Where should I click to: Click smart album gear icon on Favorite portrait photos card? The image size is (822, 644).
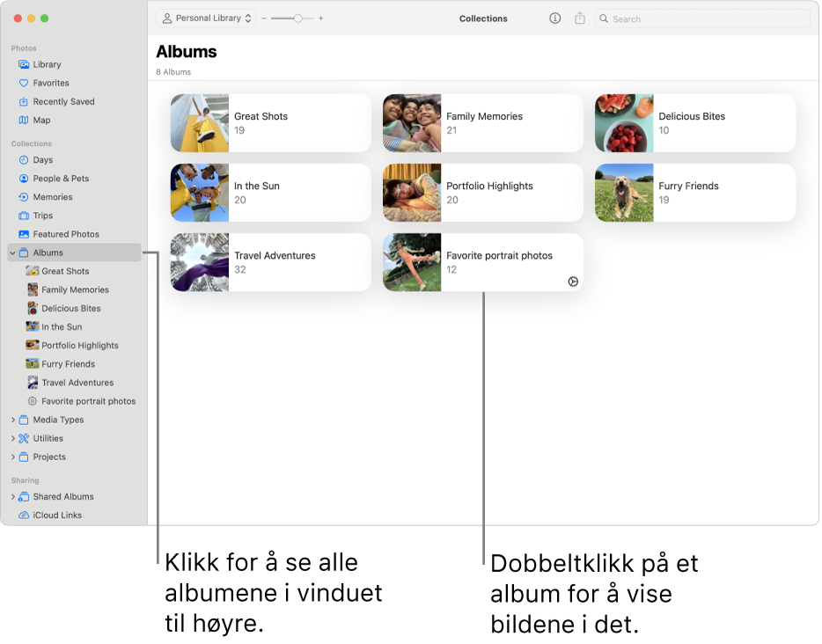[573, 282]
